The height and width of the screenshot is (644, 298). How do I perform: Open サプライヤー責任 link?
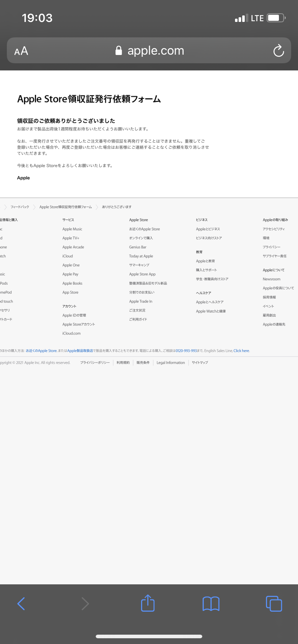275,256
